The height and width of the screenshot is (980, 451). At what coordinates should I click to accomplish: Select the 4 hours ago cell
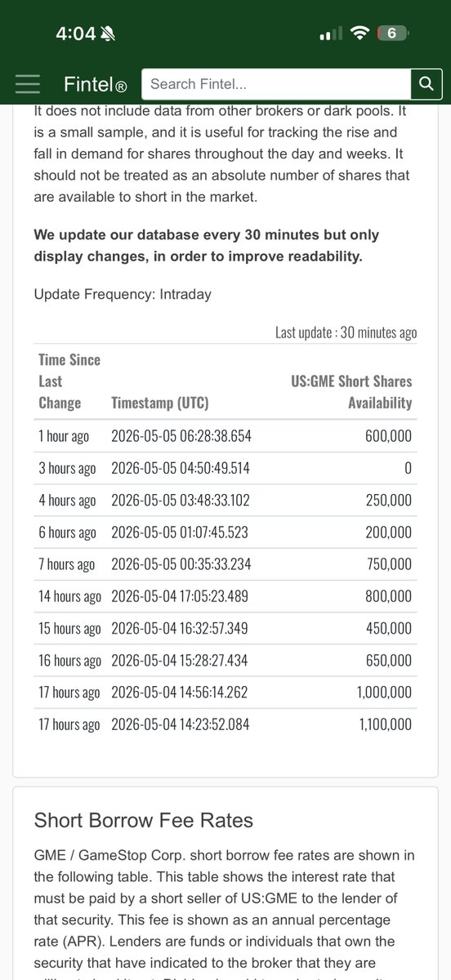click(x=67, y=501)
